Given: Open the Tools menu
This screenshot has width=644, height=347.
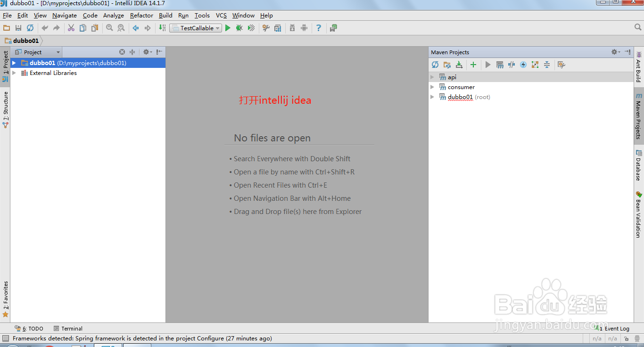Looking at the screenshot, I should click(x=202, y=15).
